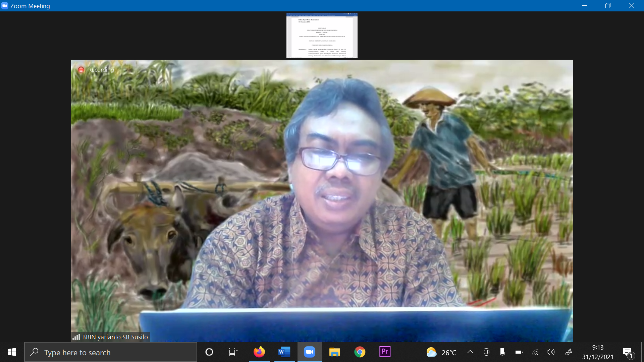Open Adobe Premiere Pro from the taskbar

pyautogui.click(x=385, y=352)
